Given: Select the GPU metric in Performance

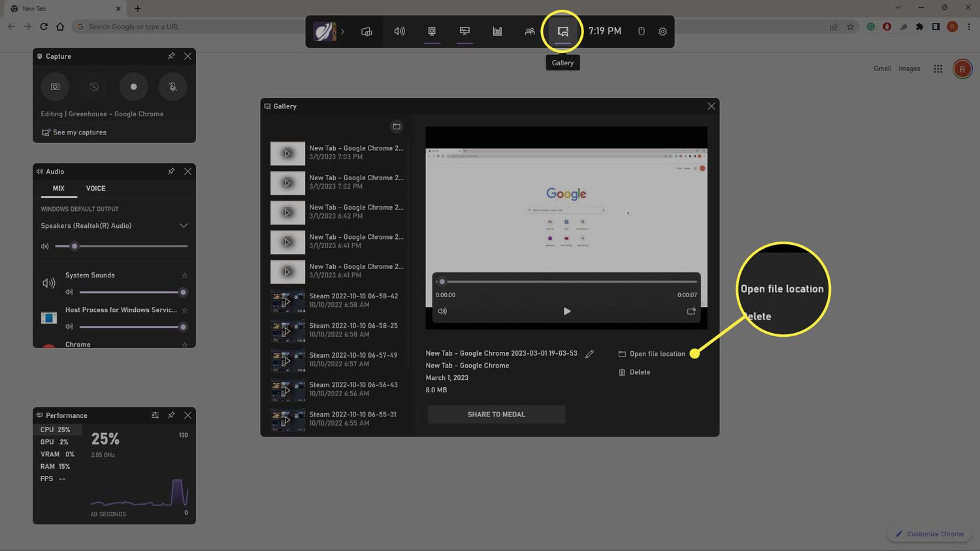Looking at the screenshot, I should pyautogui.click(x=55, y=442).
